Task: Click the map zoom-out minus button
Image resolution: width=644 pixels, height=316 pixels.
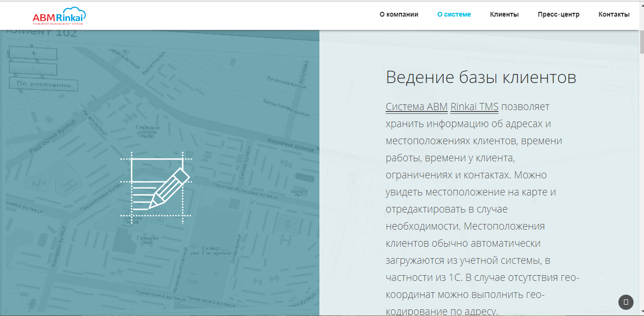Action: [x=33, y=69]
